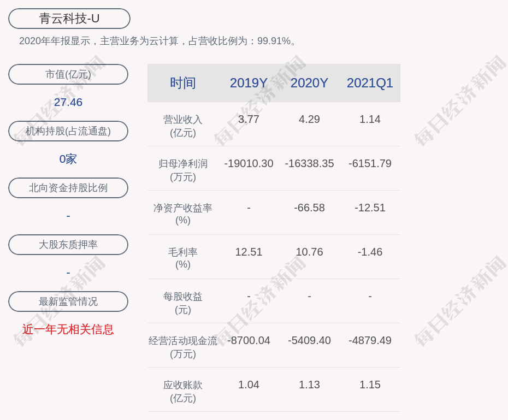Click the 最新监管情况 label button
The image size is (508, 420).
pyautogui.click(x=68, y=301)
